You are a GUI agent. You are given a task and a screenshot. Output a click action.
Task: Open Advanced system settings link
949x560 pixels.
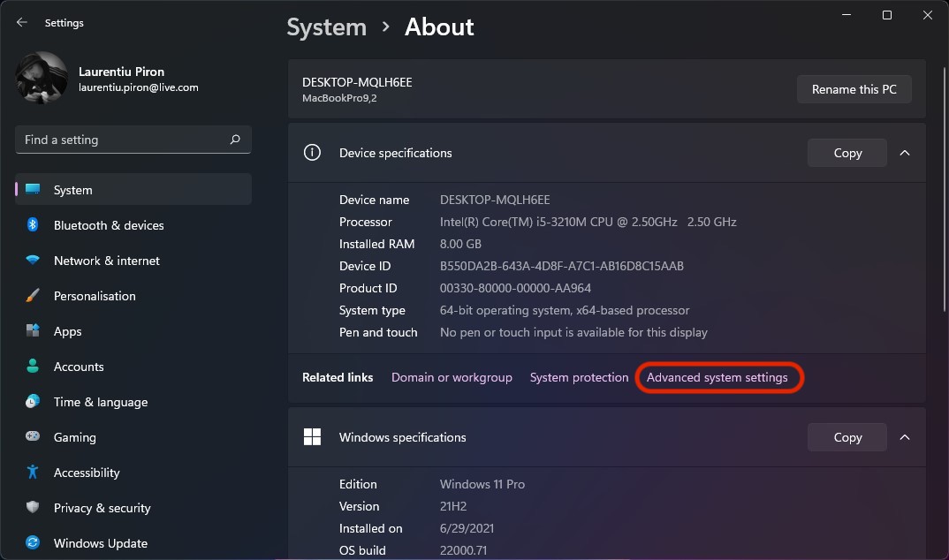pyautogui.click(x=717, y=377)
